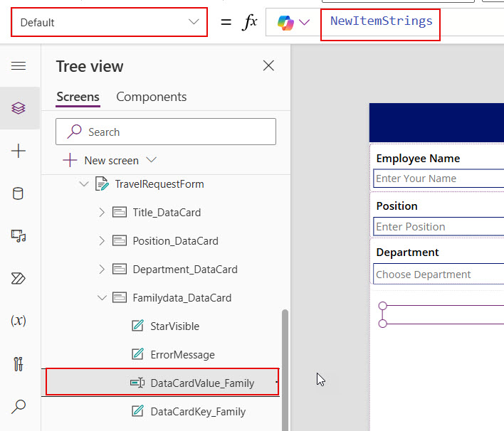The width and height of the screenshot is (504, 431).
Task: Expand the Position_DataCard node
Action: click(102, 241)
